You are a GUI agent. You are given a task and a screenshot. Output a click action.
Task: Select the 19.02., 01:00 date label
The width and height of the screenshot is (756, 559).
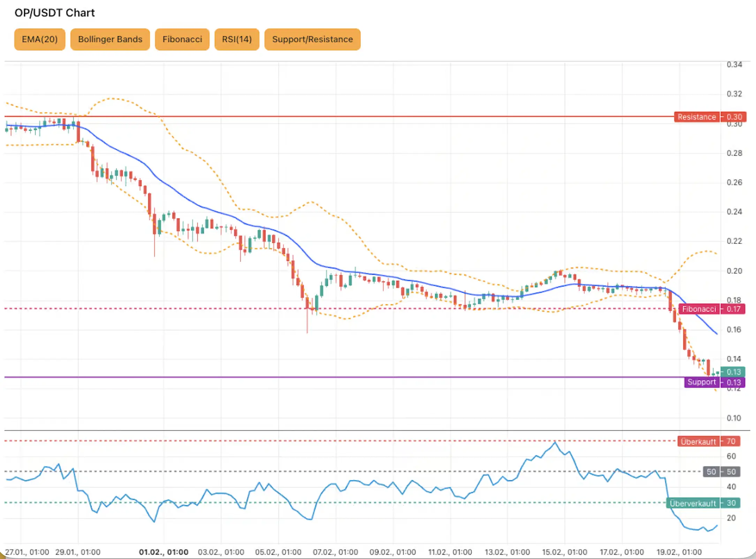tap(680, 552)
